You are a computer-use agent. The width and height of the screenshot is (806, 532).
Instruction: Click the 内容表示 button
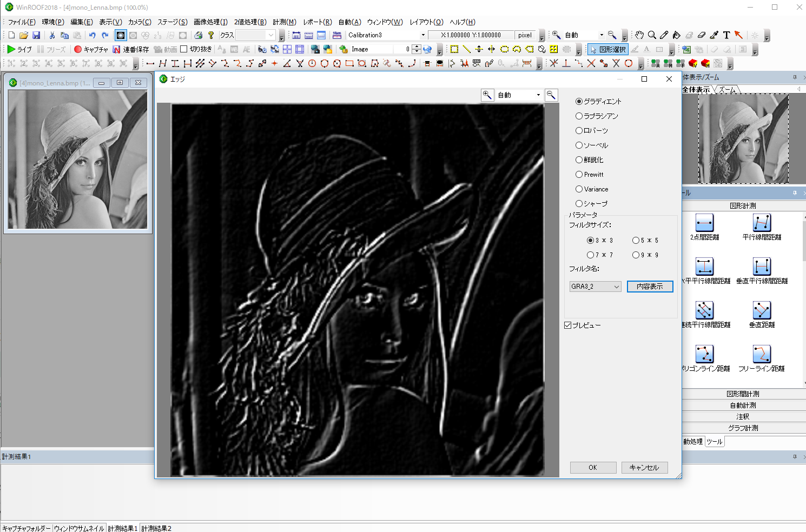coord(650,287)
